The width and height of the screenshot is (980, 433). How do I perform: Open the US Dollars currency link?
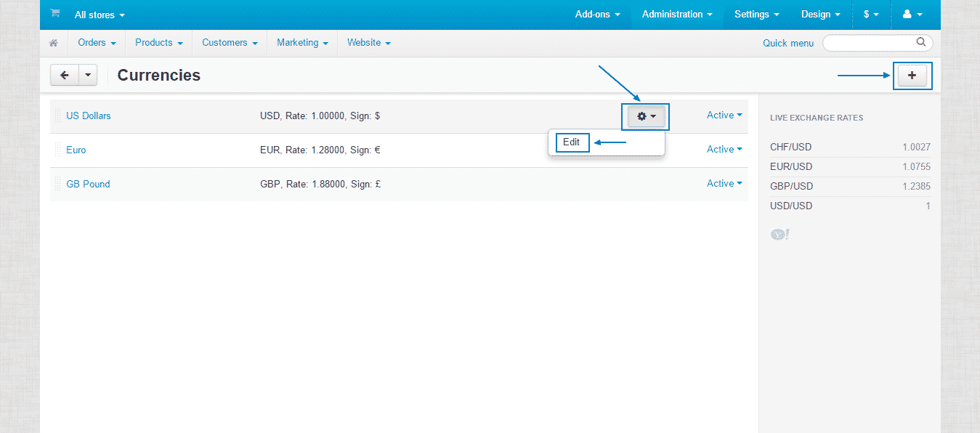(88, 116)
